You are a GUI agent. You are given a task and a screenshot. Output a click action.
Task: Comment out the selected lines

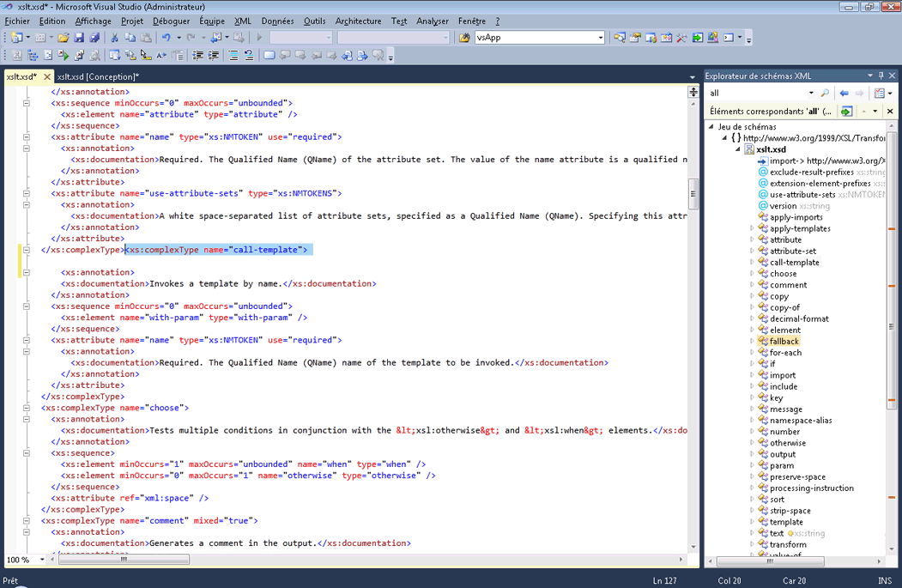click(x=233, y=56)
